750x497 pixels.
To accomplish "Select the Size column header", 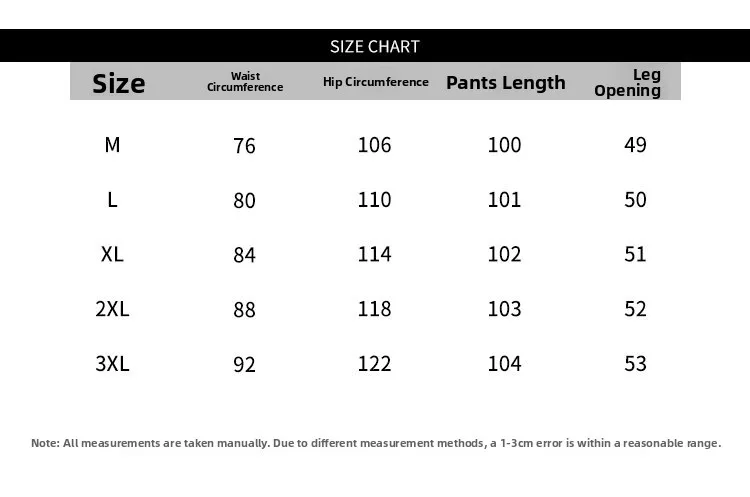I will pyautogui.click(x=119, y=83).
